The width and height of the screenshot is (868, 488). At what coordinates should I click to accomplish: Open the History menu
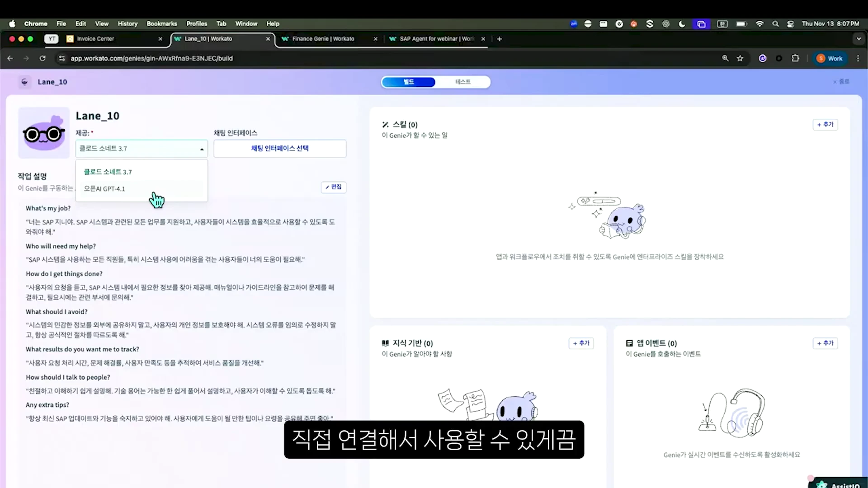(x=127, y=23)
